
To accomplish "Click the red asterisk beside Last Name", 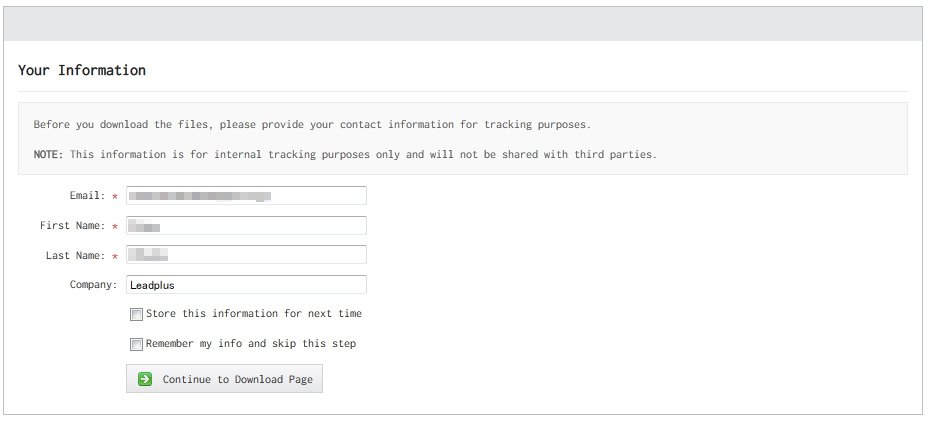I will pos(115,257).
